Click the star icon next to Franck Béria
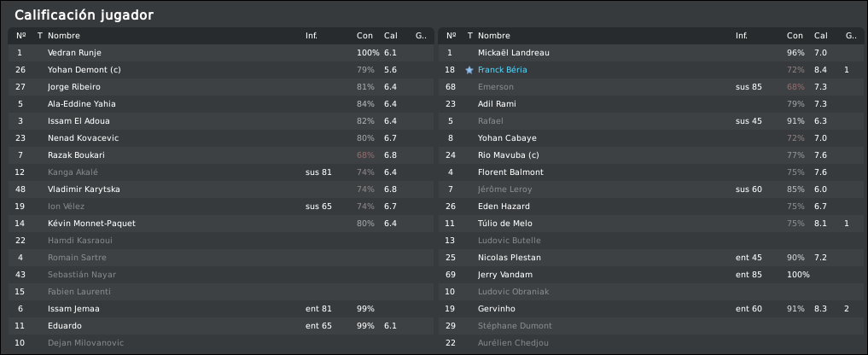The height and width of the screenshot is (355, 868). click(469, 70)
